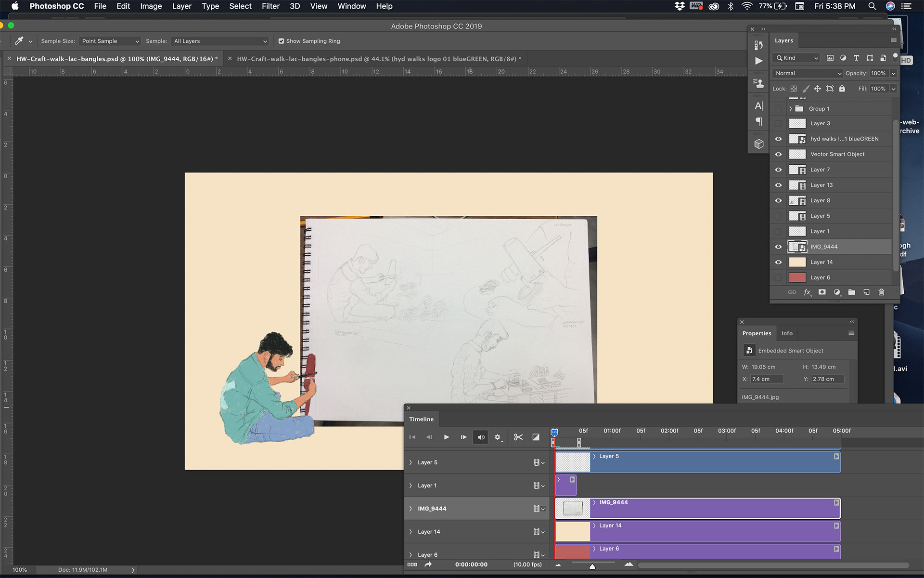
Task: Expand Layer 5 timeline track
Action: 411,462
